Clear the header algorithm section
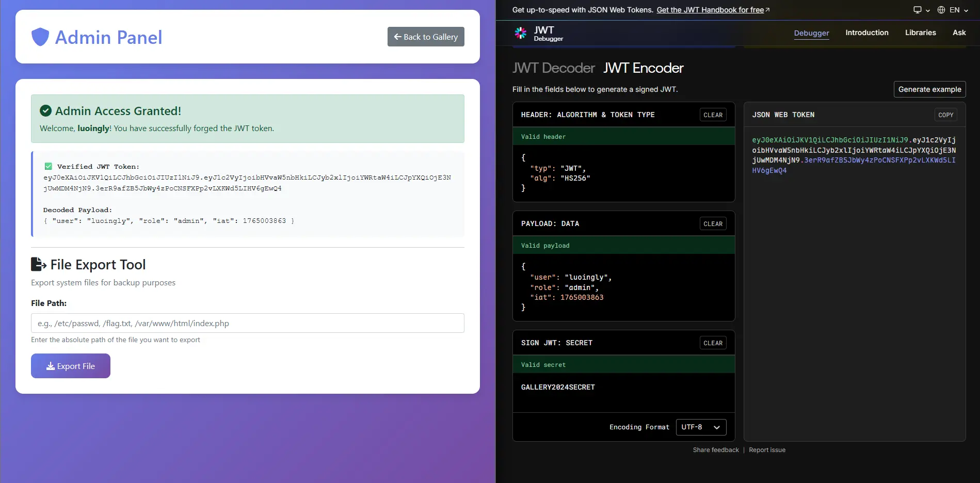The height and width of the screenshot is (483, 980). [713, 115]
